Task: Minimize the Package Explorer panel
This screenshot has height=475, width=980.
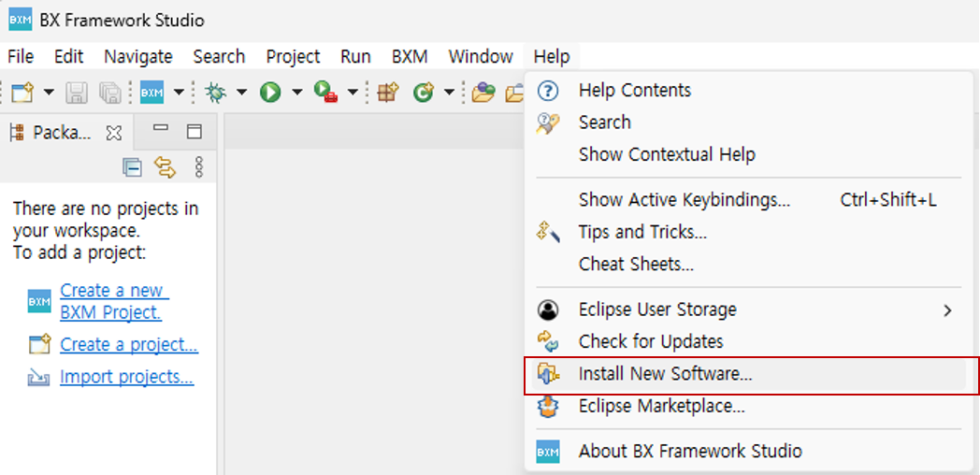Action: tap(161, 128)
